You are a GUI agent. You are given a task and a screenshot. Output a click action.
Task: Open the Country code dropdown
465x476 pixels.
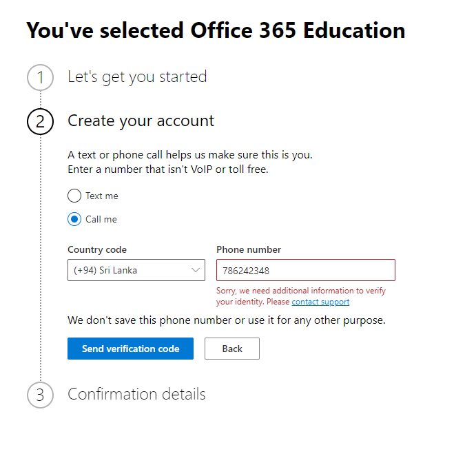136,270
